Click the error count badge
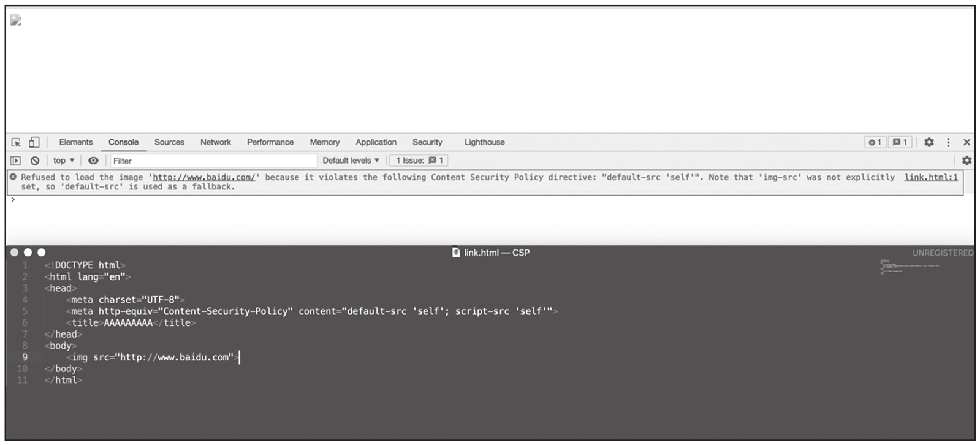The width and height of the screenshot is (980, 445). pyautogui.click(x=875, y=142)
